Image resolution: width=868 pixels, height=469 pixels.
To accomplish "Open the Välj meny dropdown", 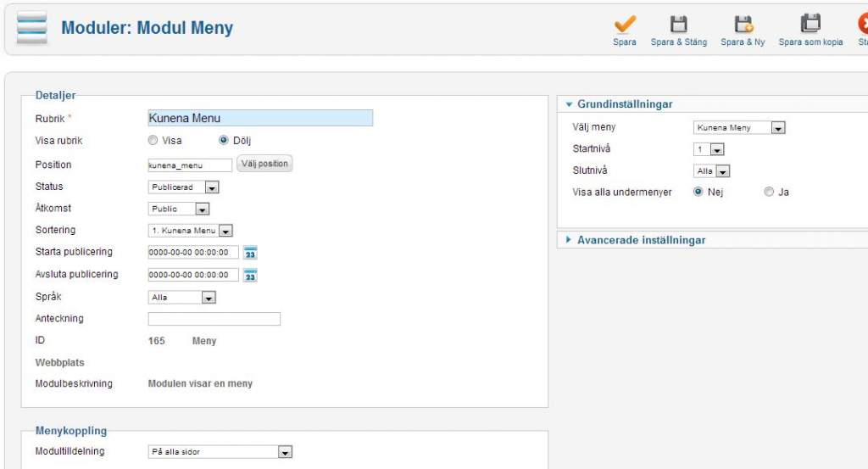I will [739, 128].
